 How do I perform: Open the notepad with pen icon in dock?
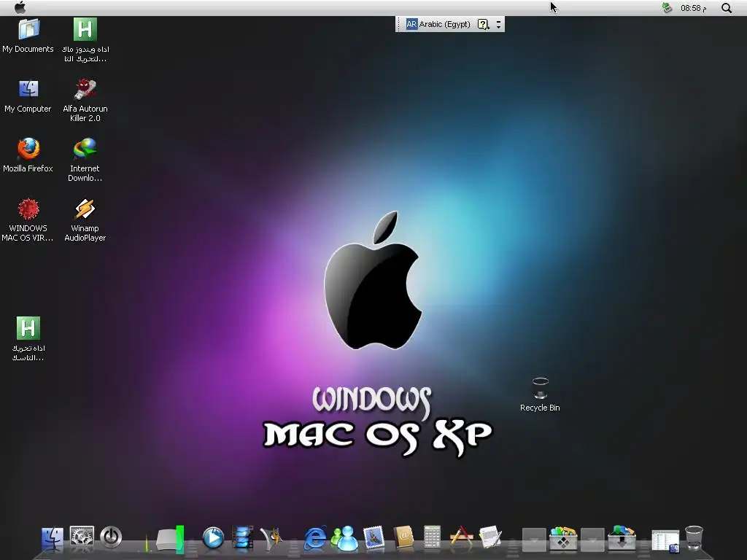(x=491, y=538)
